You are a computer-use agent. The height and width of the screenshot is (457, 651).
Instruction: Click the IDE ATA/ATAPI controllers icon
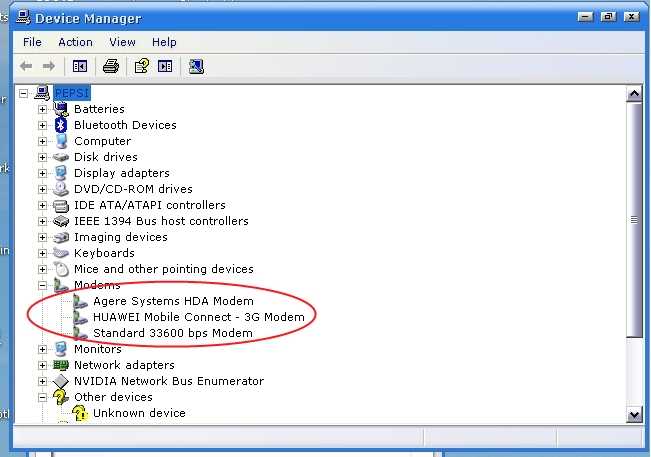(61, 205)
